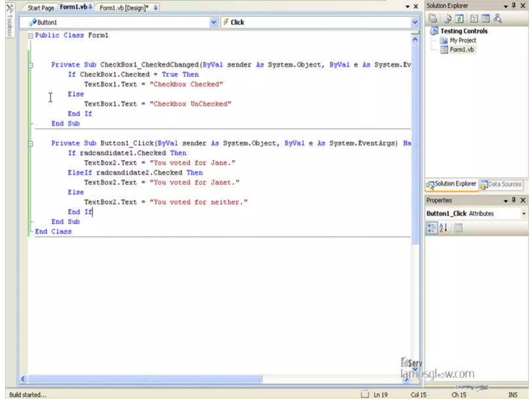Click ElseIf radcandidate2.Checked Then line
Screen dimensions: 532x399
pyautogui.click(x=135, y=173)
